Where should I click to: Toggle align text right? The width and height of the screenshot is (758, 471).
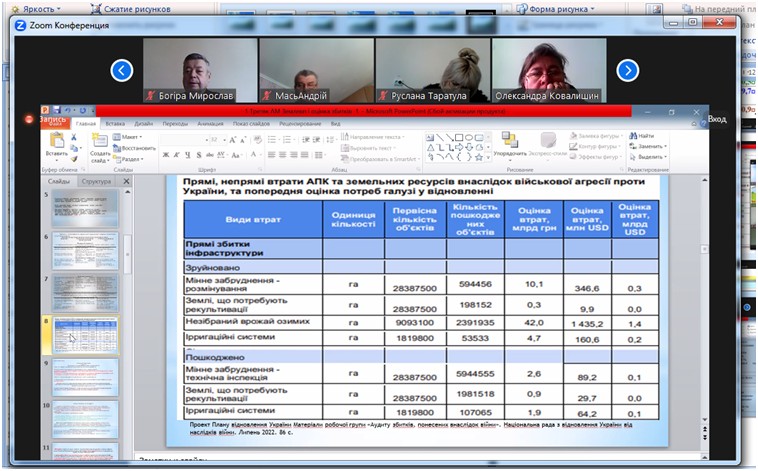[293, 155]
